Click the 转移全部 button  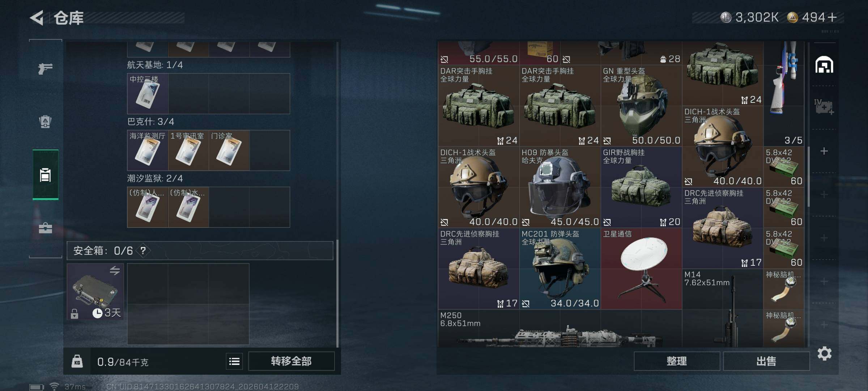[292, 361]
